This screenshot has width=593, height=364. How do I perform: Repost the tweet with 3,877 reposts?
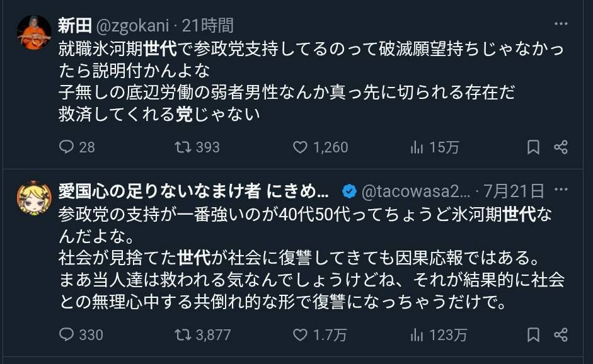point(183,334)
